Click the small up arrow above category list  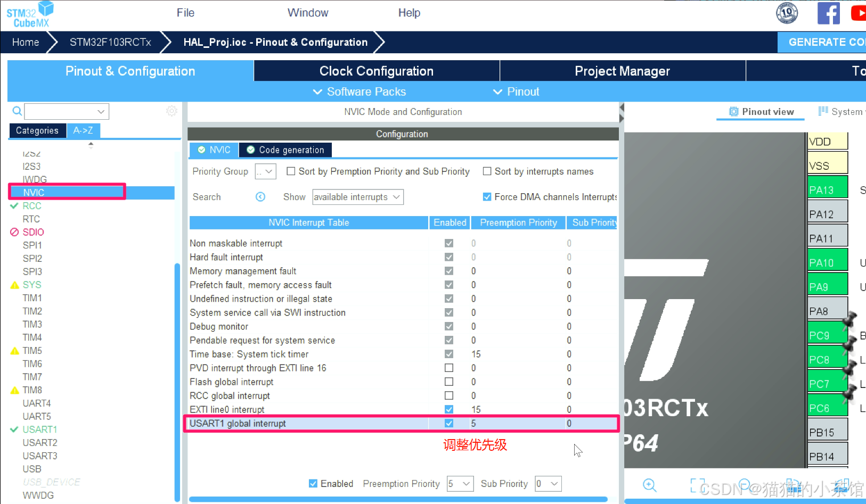click(x=91, y=144)
